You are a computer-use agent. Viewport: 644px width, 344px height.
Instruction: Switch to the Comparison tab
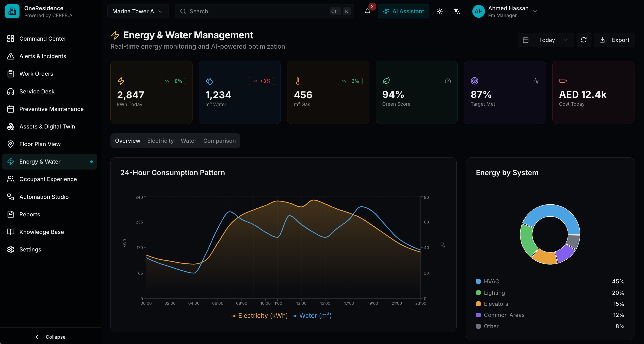point(219,141)
